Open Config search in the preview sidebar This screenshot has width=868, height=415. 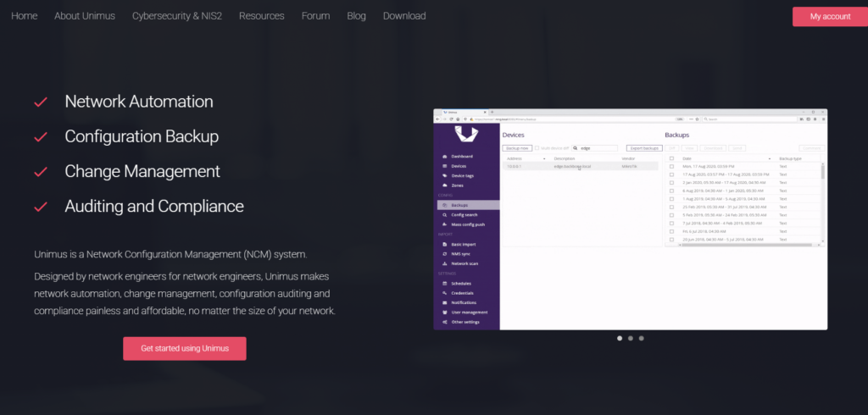click(x=460, y=214)
